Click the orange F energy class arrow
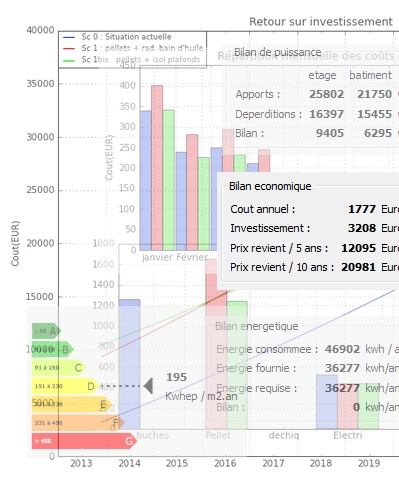 pos(78,423)
